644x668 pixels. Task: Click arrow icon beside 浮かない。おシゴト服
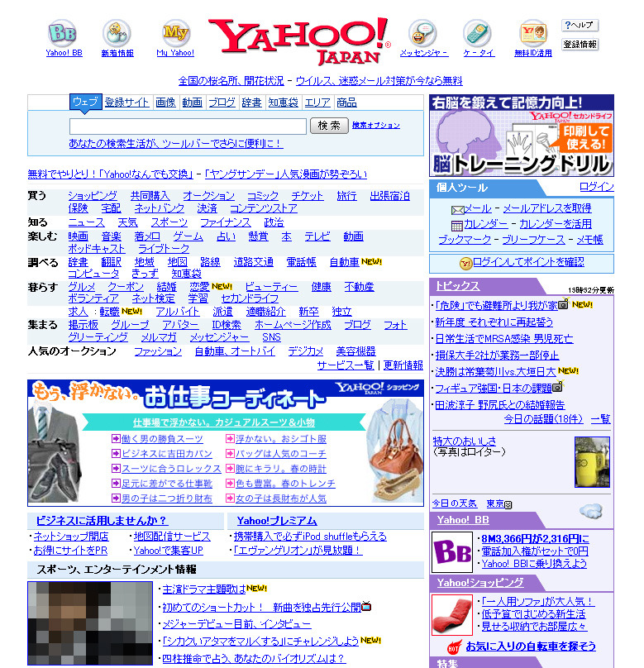230,439
